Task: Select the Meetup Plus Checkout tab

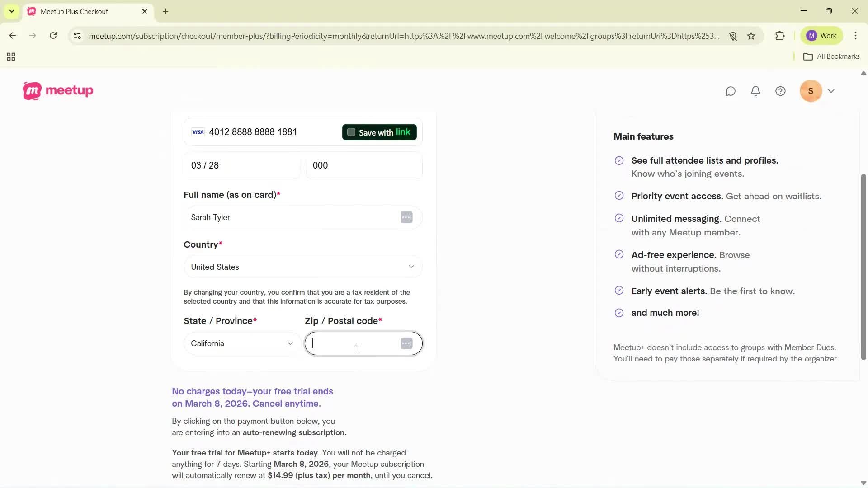Action: 81,11
